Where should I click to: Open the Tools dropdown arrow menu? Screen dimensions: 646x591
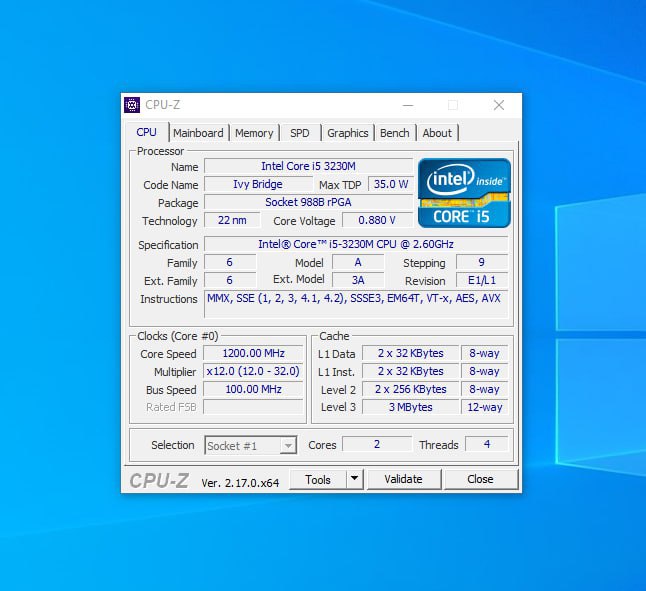[x=354, y=479]
